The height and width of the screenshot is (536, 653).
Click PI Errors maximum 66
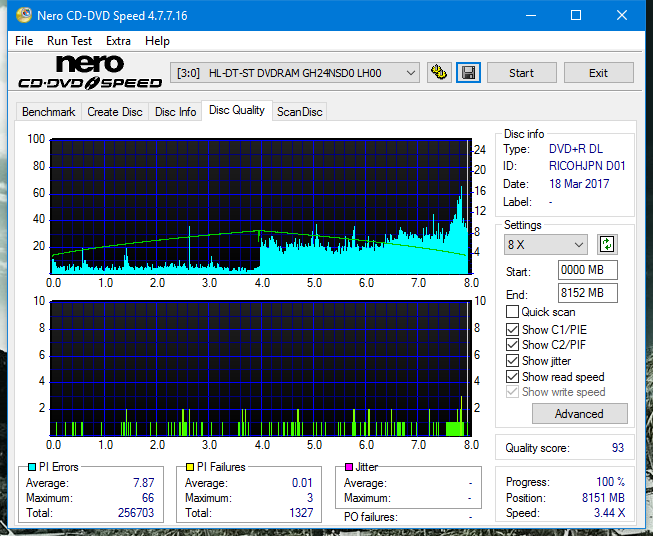(x=148, y=498)
